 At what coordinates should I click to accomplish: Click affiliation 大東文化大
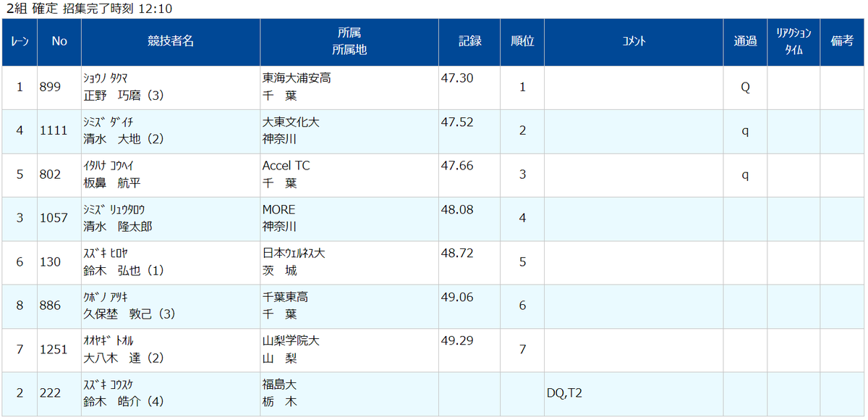[291, 122]
